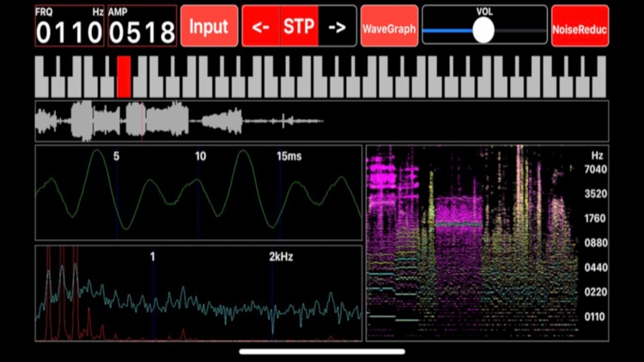Click the 0110 Hz label on spectrogram
Image resolution: width=644 pixels, height=362 pixels.
595,317
